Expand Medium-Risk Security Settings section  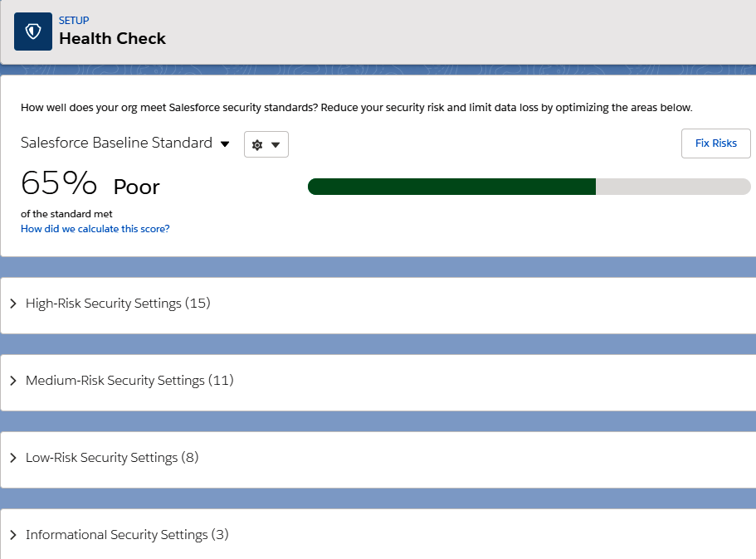[129, 380]
